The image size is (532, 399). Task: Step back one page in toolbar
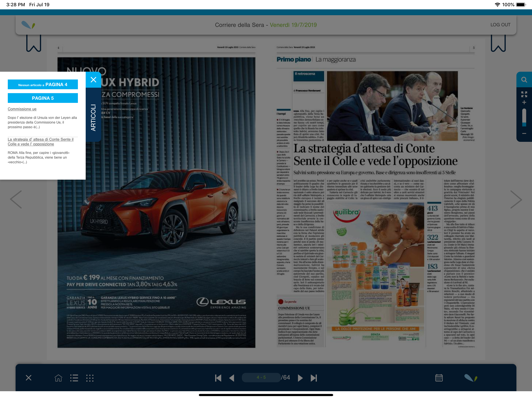232,378
